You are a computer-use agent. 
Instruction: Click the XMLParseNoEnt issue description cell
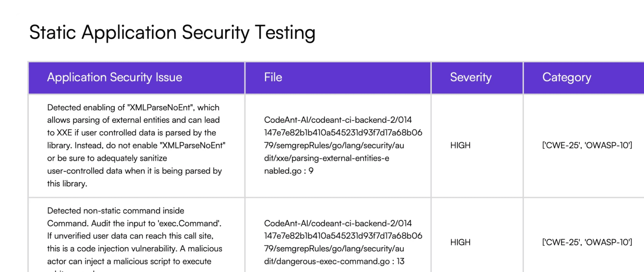[136, 145]
